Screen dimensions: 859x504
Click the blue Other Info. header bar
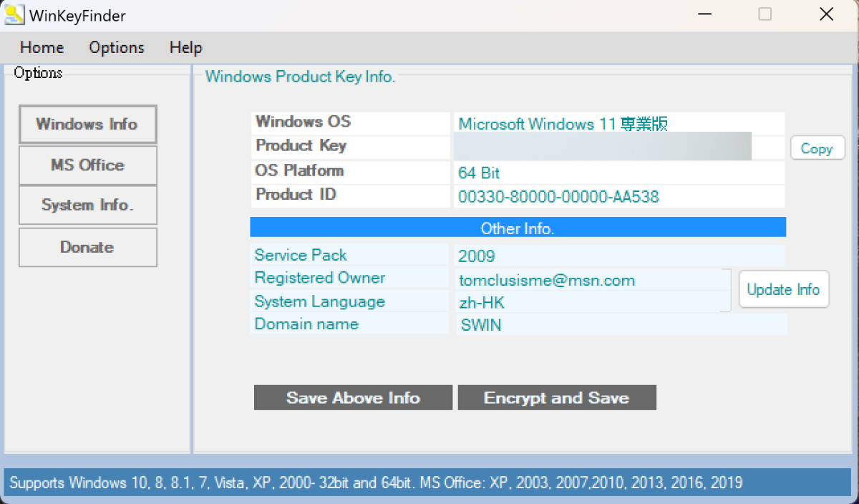[x=518, y=228]
